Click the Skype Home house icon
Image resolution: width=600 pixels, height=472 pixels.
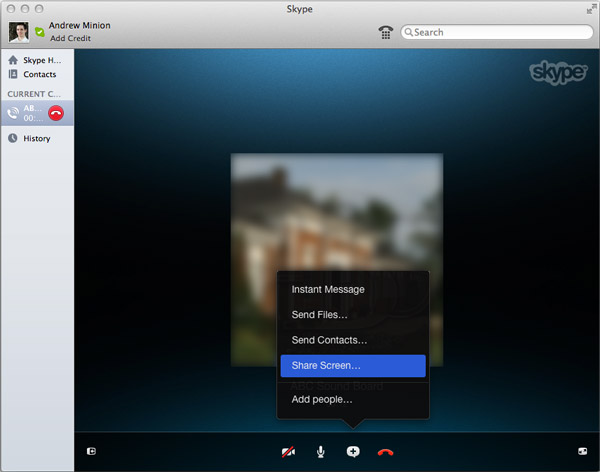tap(13, 60)
